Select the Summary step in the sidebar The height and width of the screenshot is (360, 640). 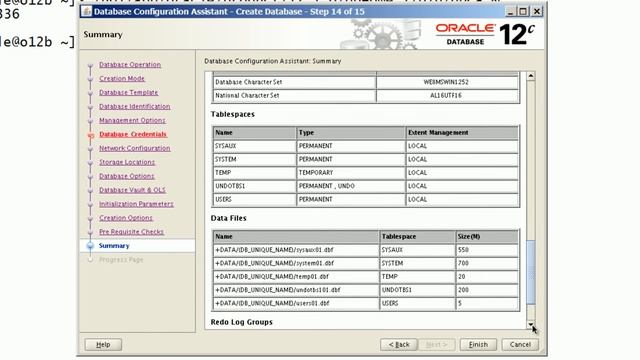tap(114, 246)
